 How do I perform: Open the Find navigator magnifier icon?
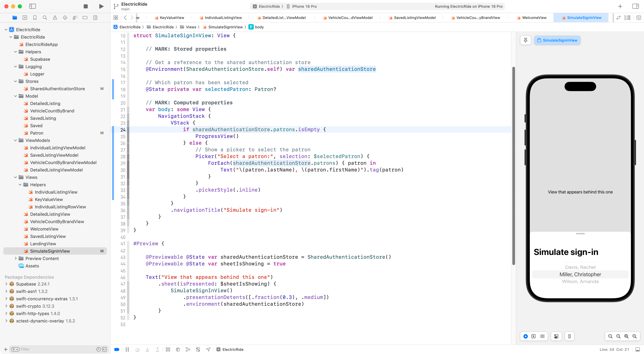point(45,18)
